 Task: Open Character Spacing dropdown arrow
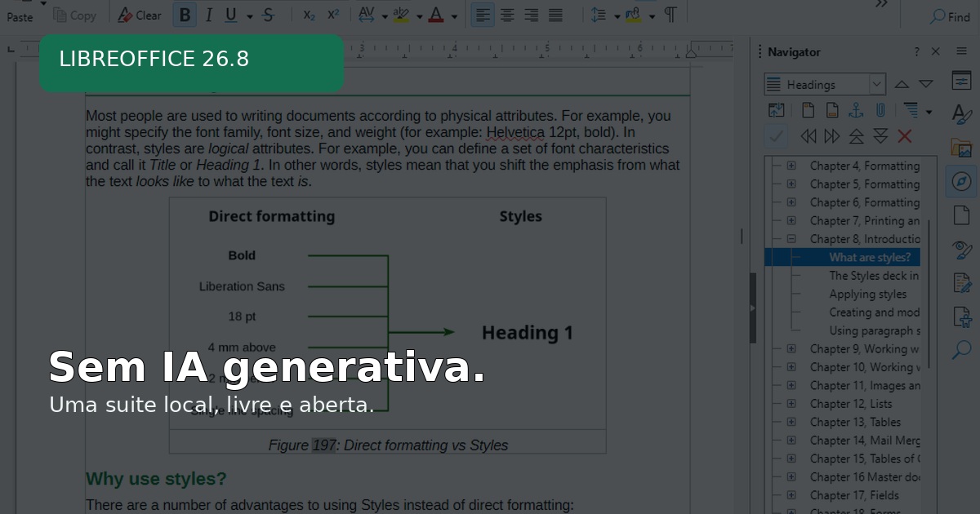pyautogui.click(x=384, y=16)
